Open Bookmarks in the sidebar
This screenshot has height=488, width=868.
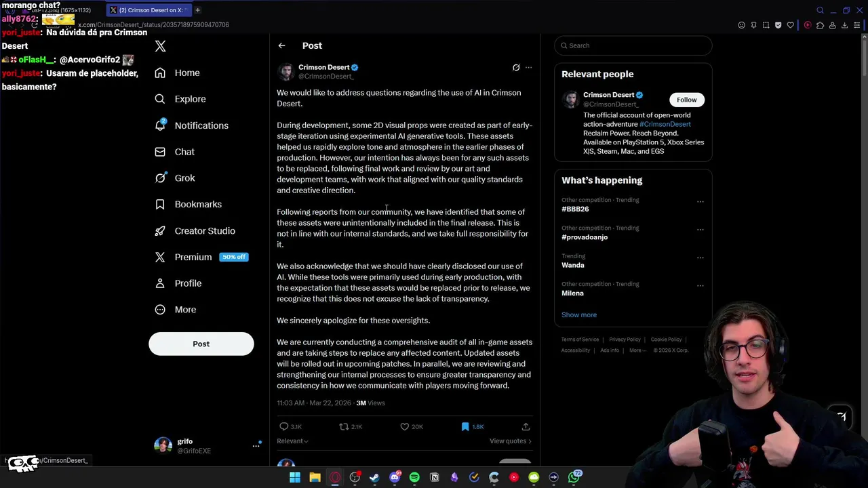click(188, 204)
